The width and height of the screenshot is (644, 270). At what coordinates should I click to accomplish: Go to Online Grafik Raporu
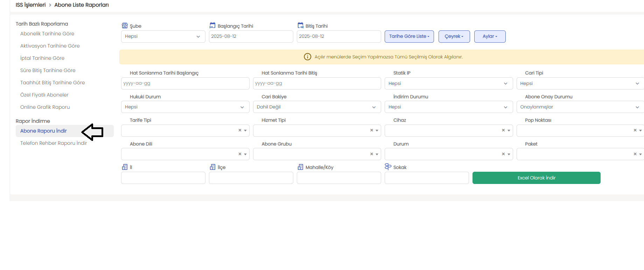coord(45,107)
